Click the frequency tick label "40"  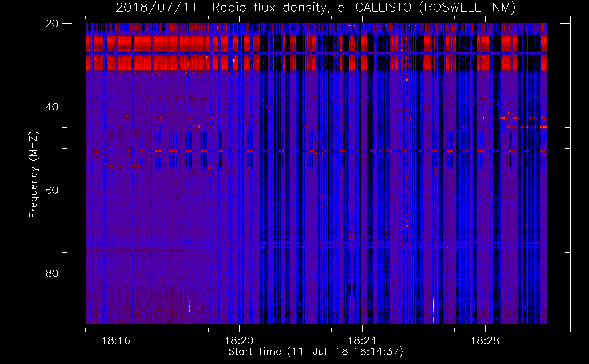click(52, 107)
